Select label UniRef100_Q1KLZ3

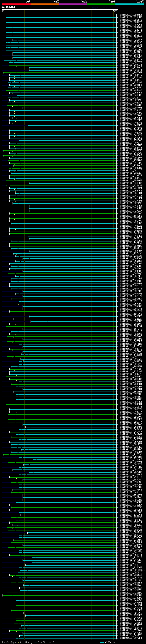coord(131,110)
